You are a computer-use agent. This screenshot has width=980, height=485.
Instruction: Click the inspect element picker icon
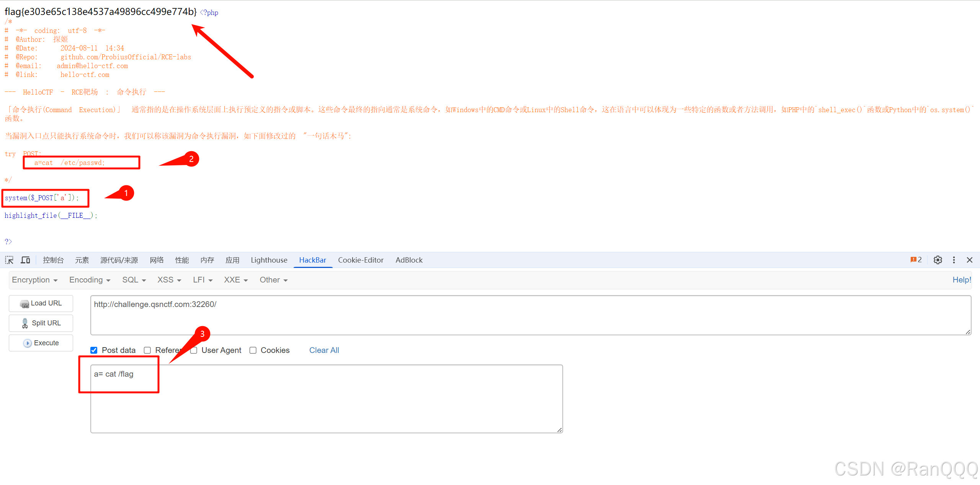[9, 260]
